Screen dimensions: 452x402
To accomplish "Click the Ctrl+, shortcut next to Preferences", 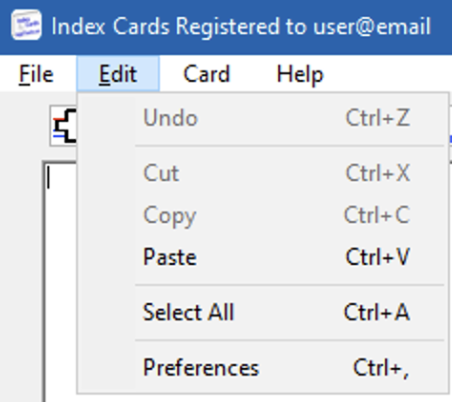I will 381,368.
